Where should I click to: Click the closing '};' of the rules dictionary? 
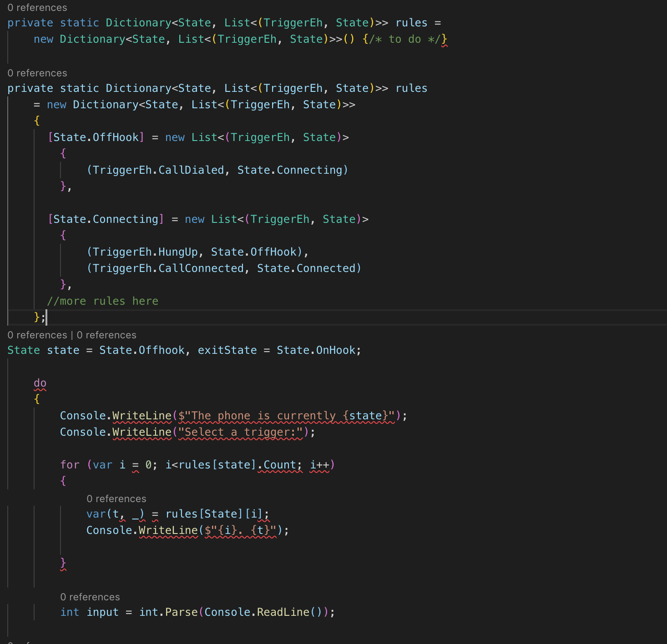pos(40,317)
